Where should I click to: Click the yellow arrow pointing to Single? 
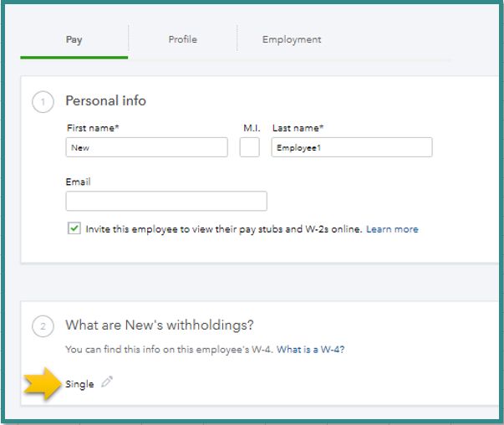[x=43, y=385]
